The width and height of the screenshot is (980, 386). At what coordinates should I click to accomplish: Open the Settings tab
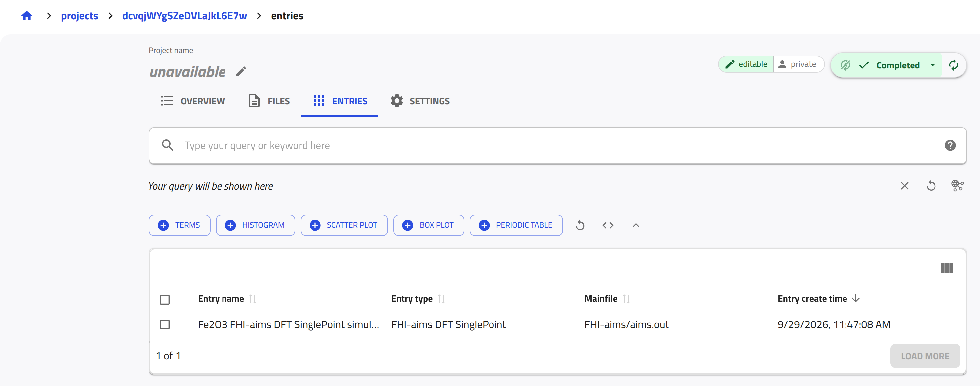click(x=420, y=101)
